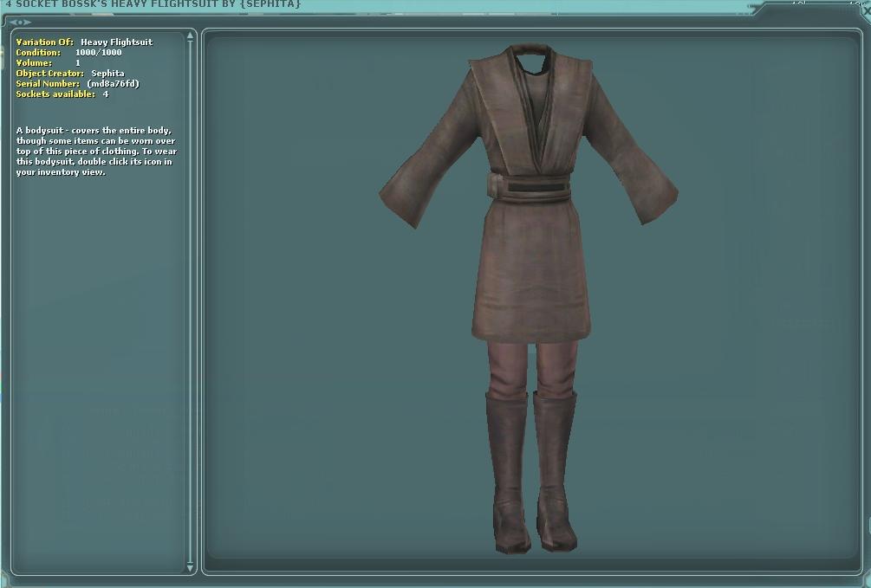The height and width of the screenshot is (588, 871).
Task: Click the serial value '(md8a76fd)'
Action: click(114, 84)
